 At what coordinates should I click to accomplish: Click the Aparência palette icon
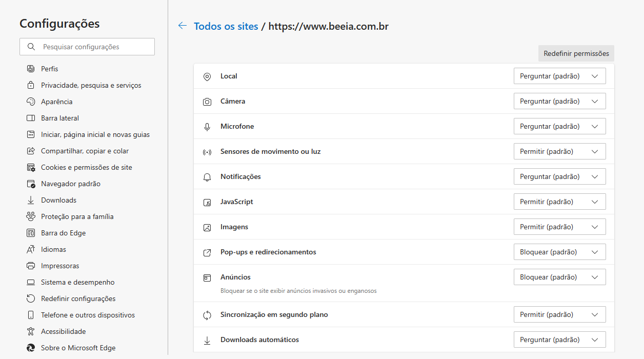31,102
